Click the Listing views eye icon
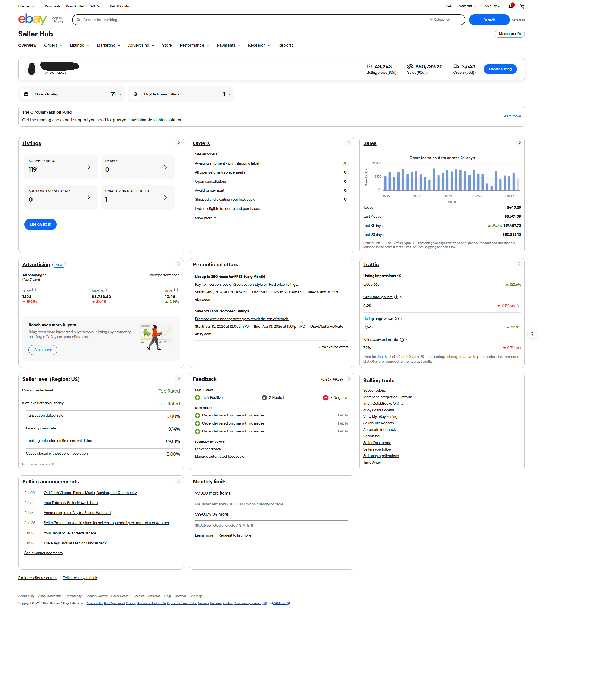Image resolution: width=599 pixels, height=700 pixels. point(369,66)
